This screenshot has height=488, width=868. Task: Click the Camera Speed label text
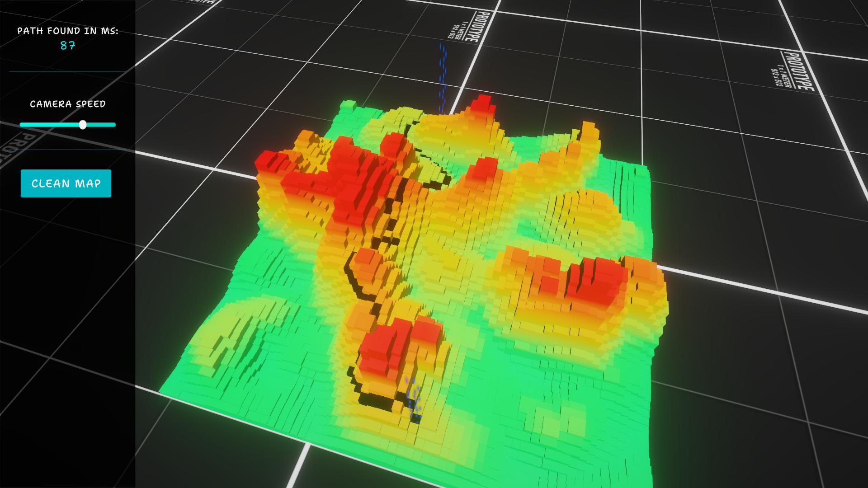point(68,104)
